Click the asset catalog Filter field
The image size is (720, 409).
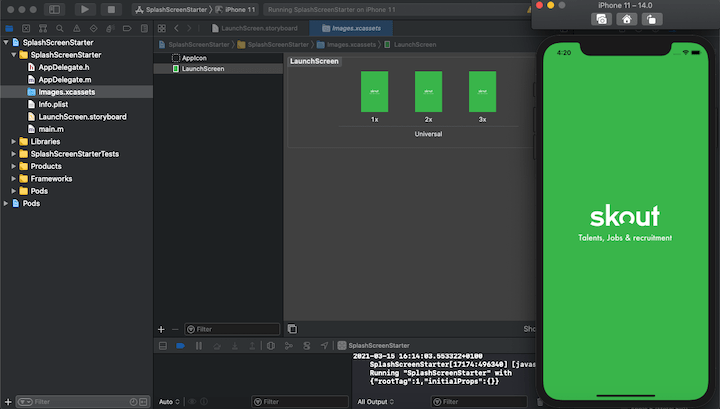coord(232,329)
